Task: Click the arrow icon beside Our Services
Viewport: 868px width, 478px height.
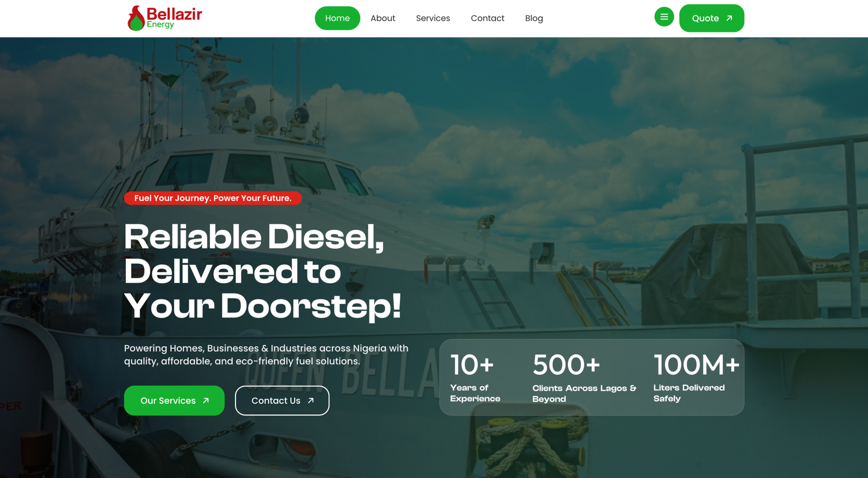Action: coord(206,401)
